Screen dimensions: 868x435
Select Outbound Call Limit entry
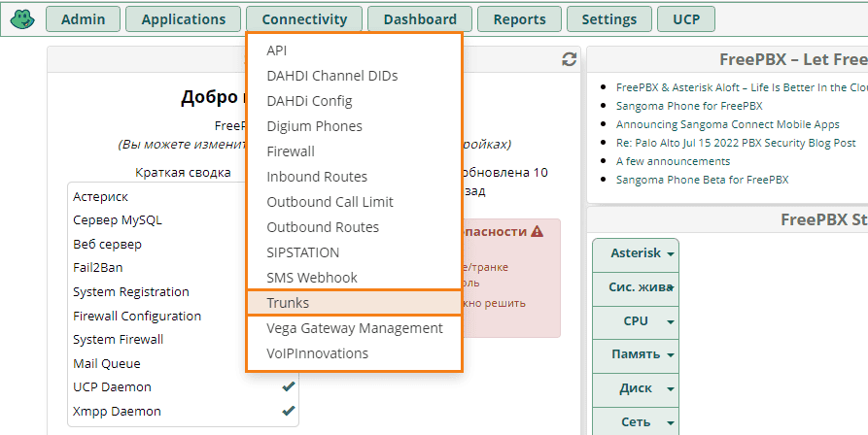pos(354,202)
